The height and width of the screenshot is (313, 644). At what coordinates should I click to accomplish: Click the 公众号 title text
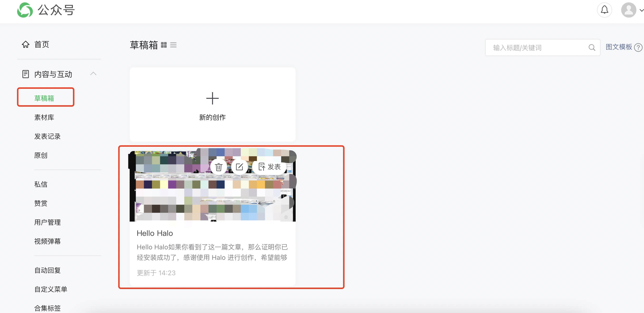(56, 10)
